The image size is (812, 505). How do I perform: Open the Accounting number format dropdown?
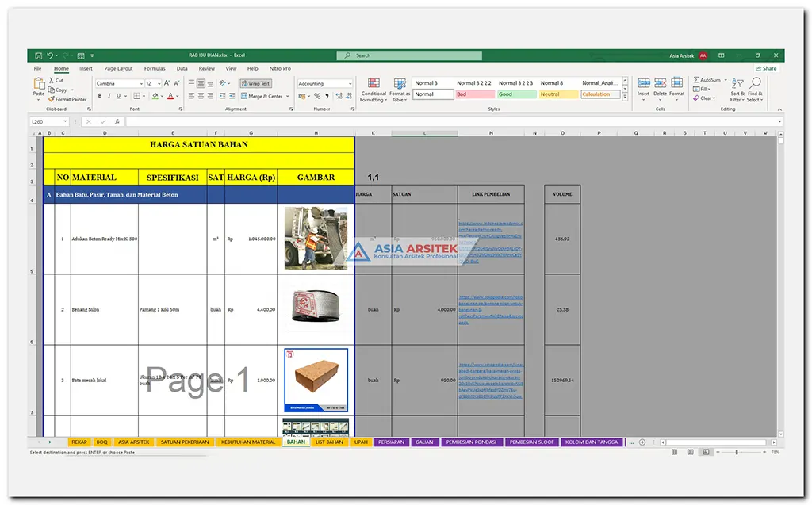click(x=350, y=84)
